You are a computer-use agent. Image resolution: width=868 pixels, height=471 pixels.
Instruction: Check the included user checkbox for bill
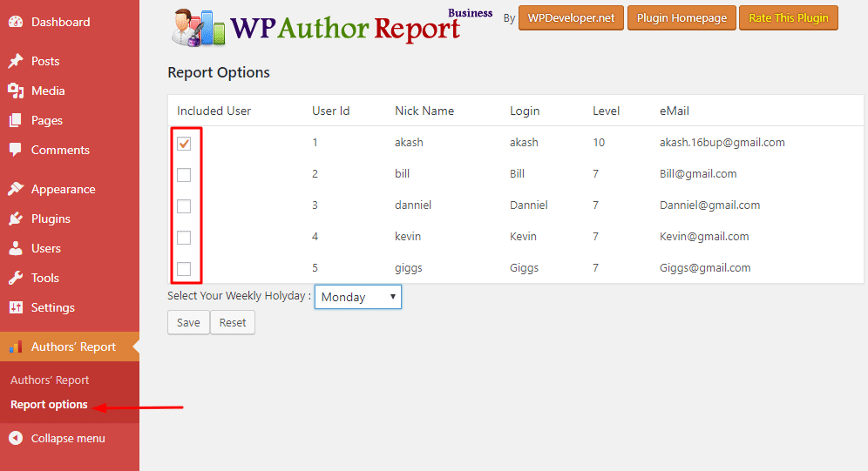(x=184, y=175)
